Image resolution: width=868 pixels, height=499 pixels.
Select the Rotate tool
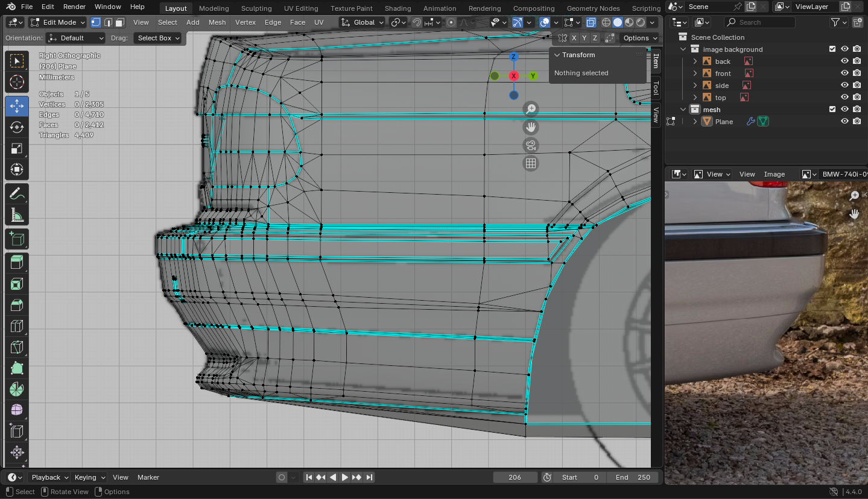click(x=17, y=127)
